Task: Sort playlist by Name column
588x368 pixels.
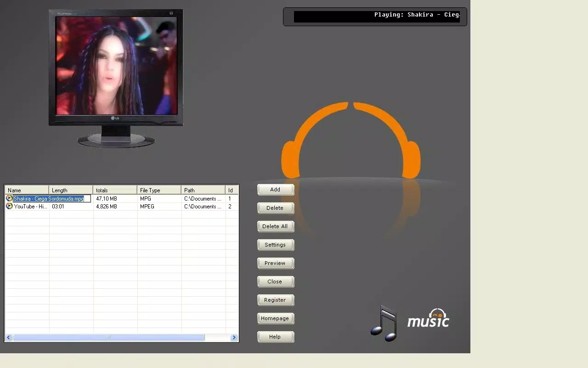Action: (27, 190)
